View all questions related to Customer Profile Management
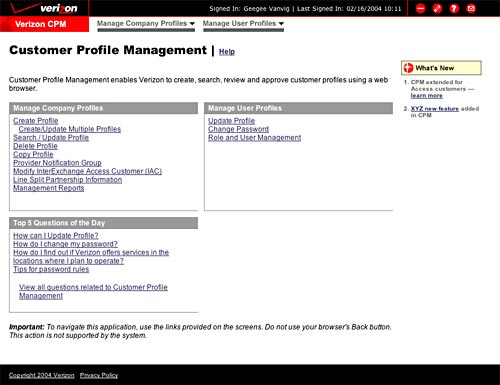The height and width of the screenshot is (385, 500). coord(93,291)
